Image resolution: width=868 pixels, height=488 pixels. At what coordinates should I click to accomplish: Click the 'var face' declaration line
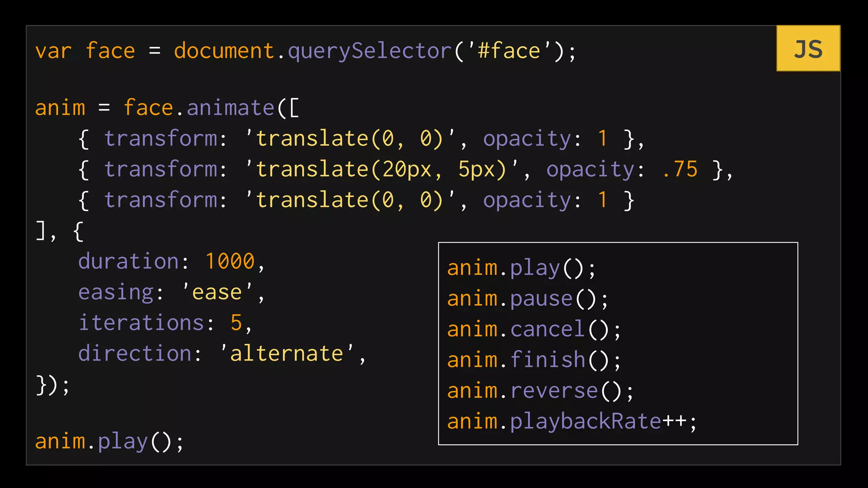click(306, 51)
